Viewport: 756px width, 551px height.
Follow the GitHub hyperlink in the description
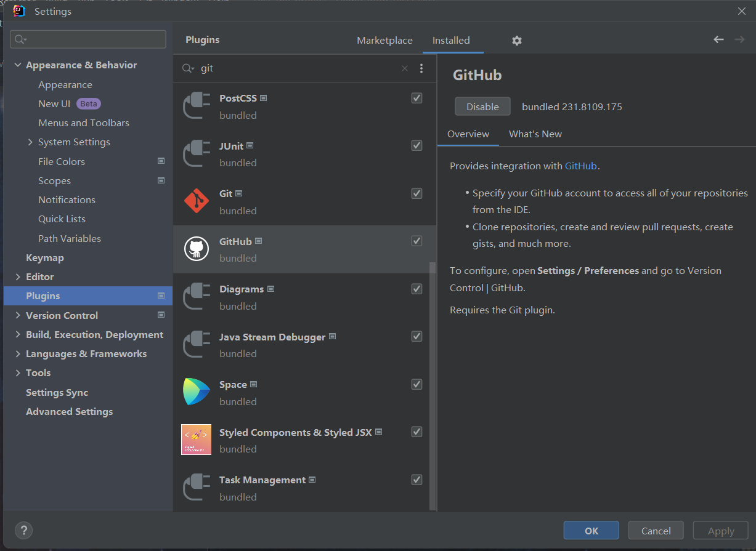[580, 166]
